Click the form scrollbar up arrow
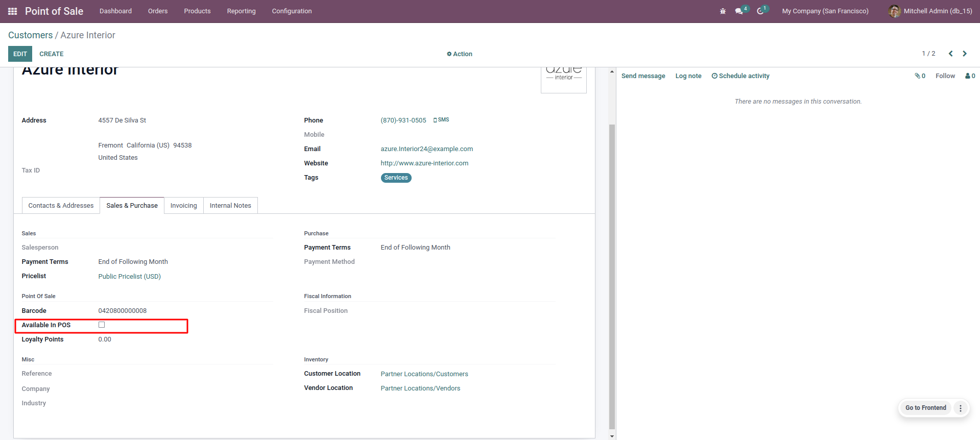980x440 pixels. click(x=612, y=71)
